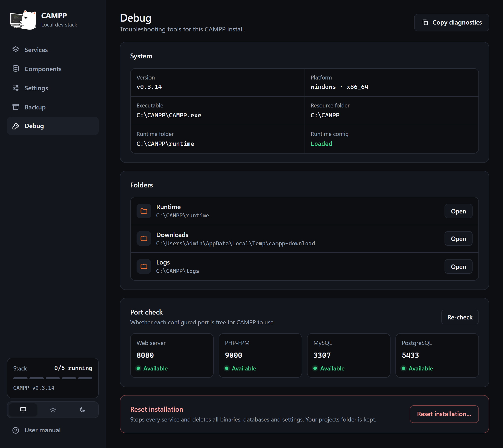Viewport: 503px width, 448px height.
Task: Switch to light theme sun icon
Action: coord(53,409)
